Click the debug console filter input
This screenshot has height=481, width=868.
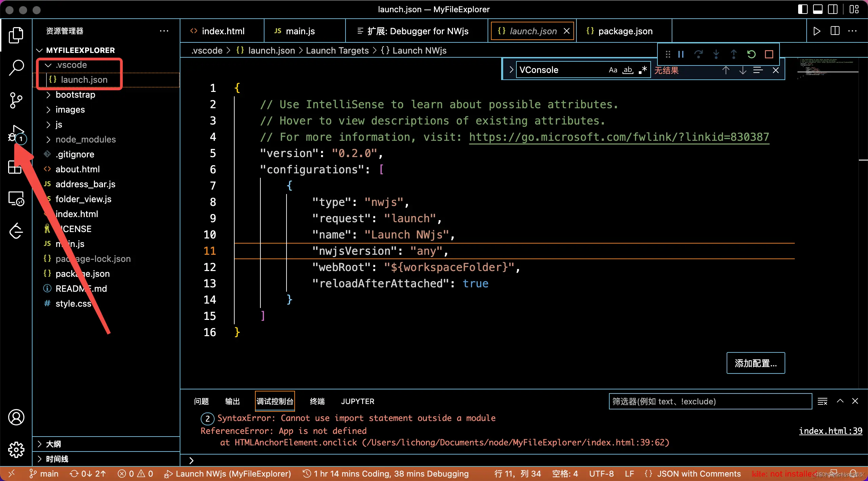click(710, 401)
